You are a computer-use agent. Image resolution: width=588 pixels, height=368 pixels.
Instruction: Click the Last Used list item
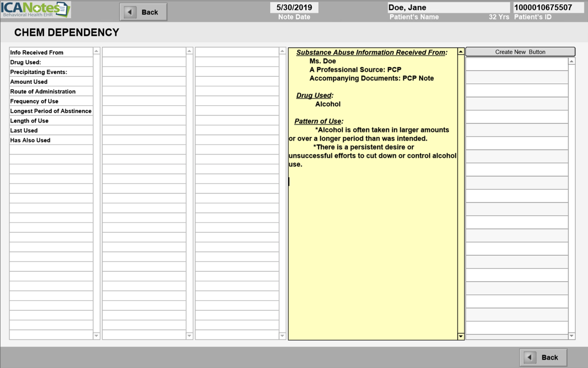point(50,130)
